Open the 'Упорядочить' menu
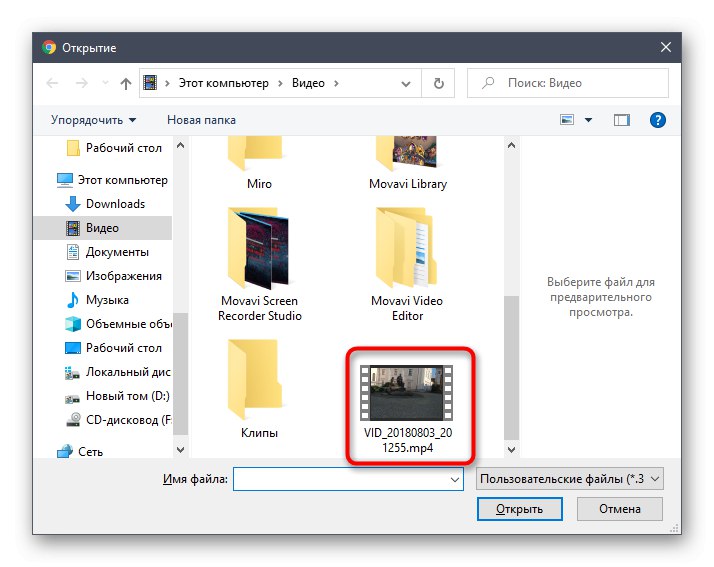Viewport: 714px width, 567px height. pos(93,120)
